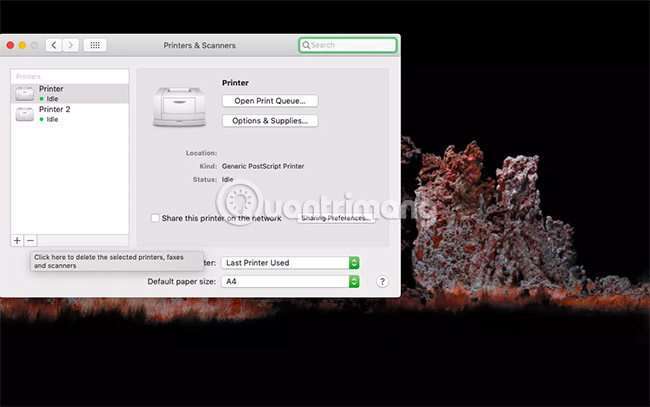This screenshot has width=650, height=407.
Task: Open the Default paper size A4 dropdown
Action: [x=290, y=281]
